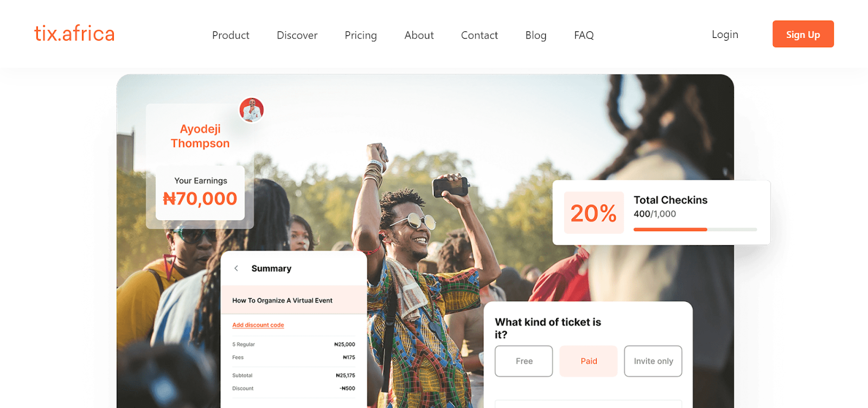Click the back chevron beside Summary
This screenshot has width=868, height=408.
pos(236,268)
